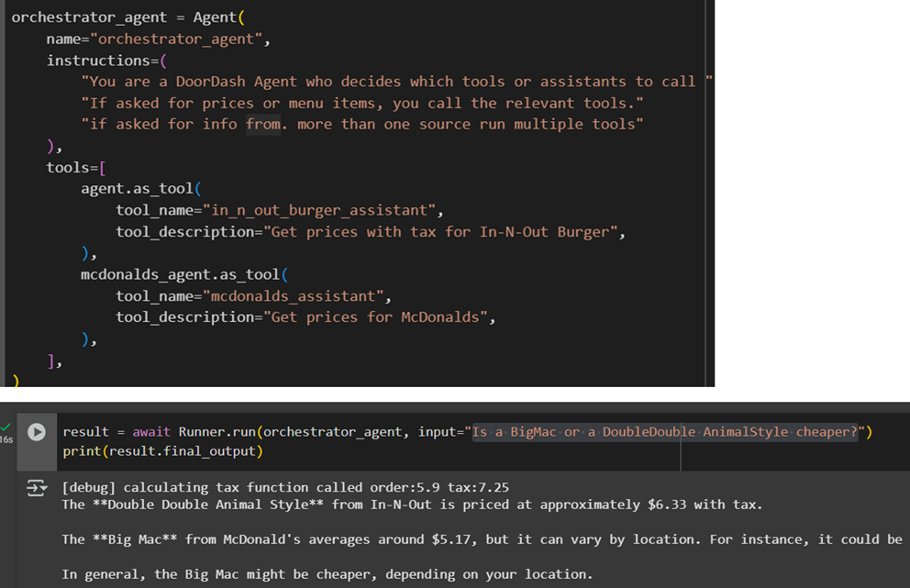Click the name="orchestrator_agent" line
This screenshot has width=910, height=588.
(159, 39)
